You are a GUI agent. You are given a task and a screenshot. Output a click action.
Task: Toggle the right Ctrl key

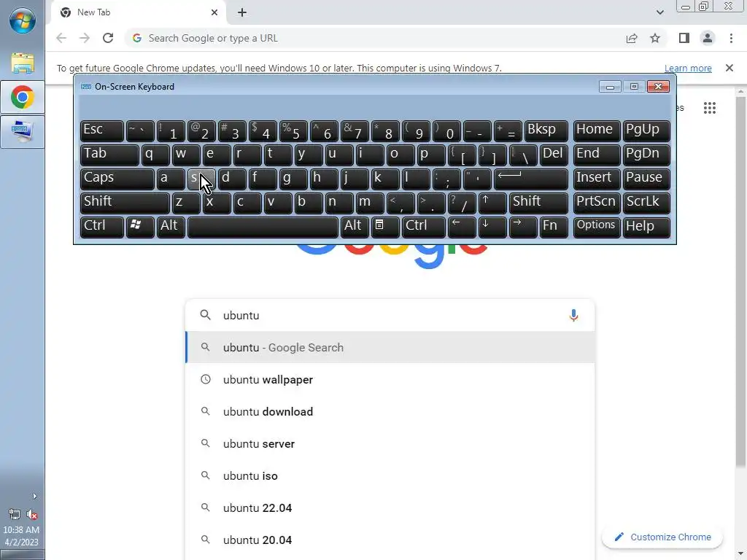coord(424,227)
